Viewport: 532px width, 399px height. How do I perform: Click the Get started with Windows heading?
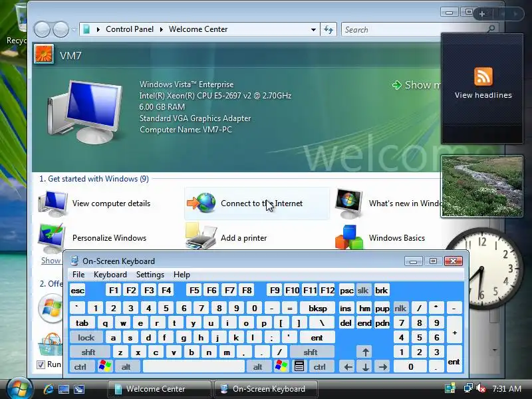pos(94,179)
